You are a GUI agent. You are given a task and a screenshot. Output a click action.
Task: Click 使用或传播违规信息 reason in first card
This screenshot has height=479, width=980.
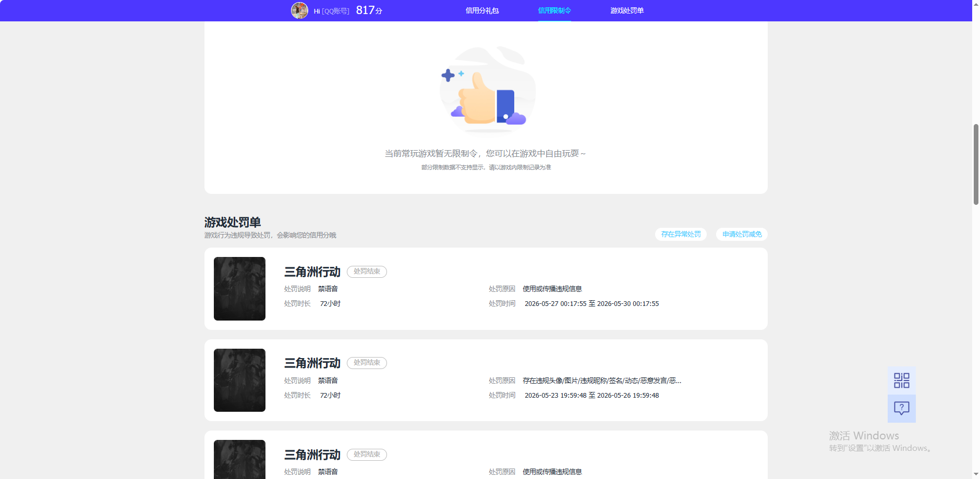552,289
